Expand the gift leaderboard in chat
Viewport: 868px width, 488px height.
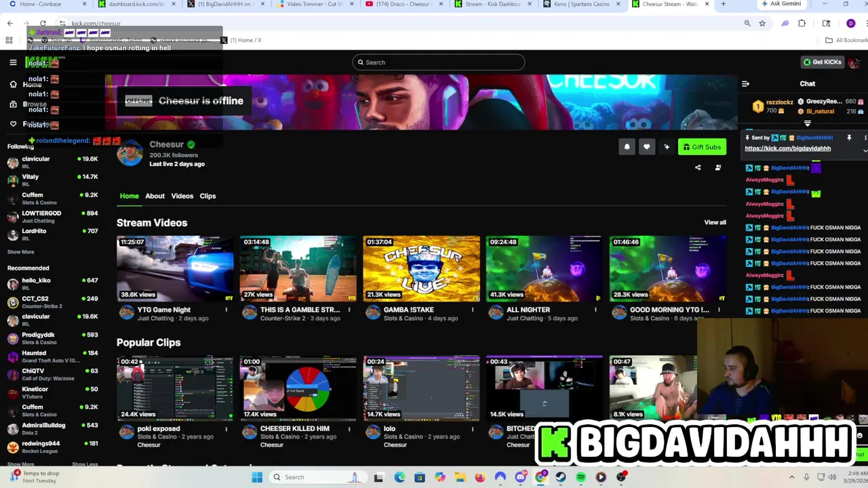pyautogui.click(x=807, y=123)
